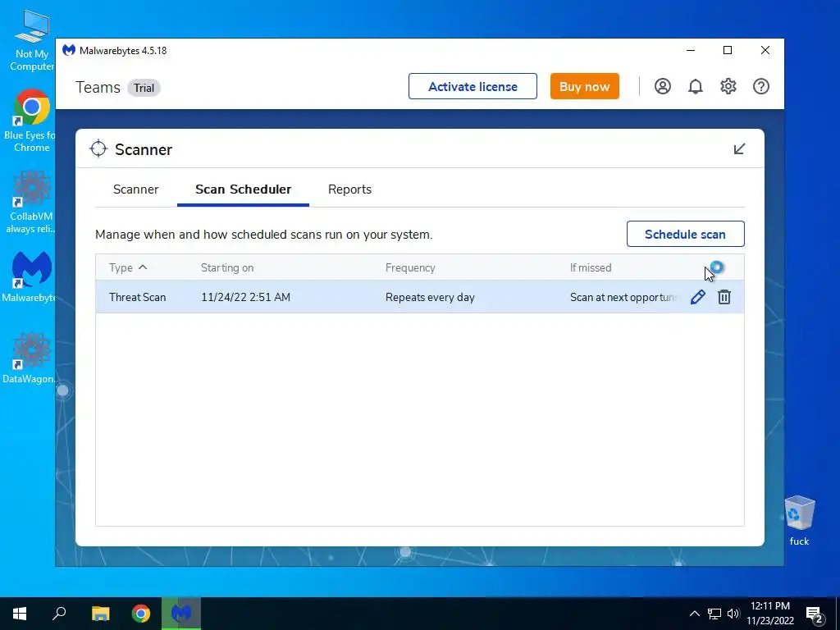The height and width of the screenshot is (630, 840).
Task: Edit the Threat Scan schedule with pencil icon
Action: click(697, 297)
